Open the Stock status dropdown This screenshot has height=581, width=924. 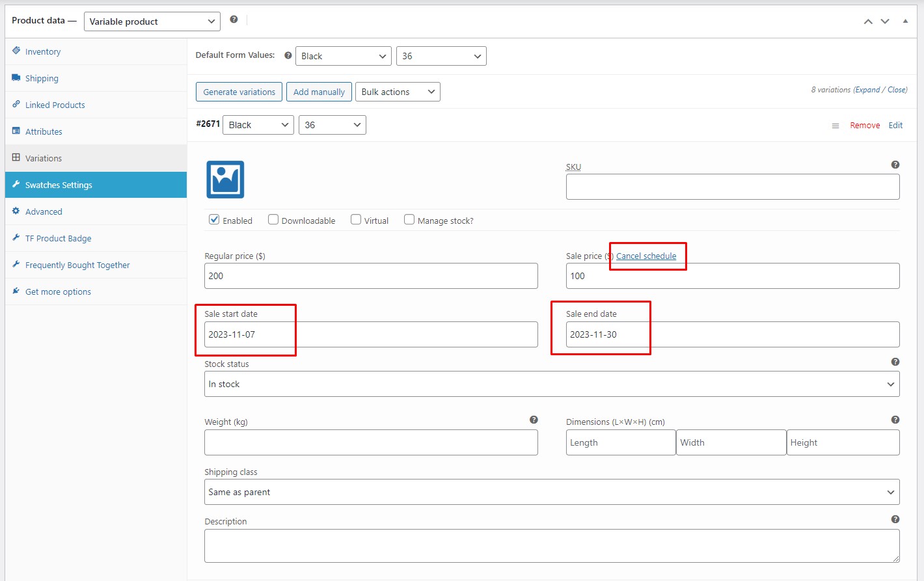click(x=552, y=384)
